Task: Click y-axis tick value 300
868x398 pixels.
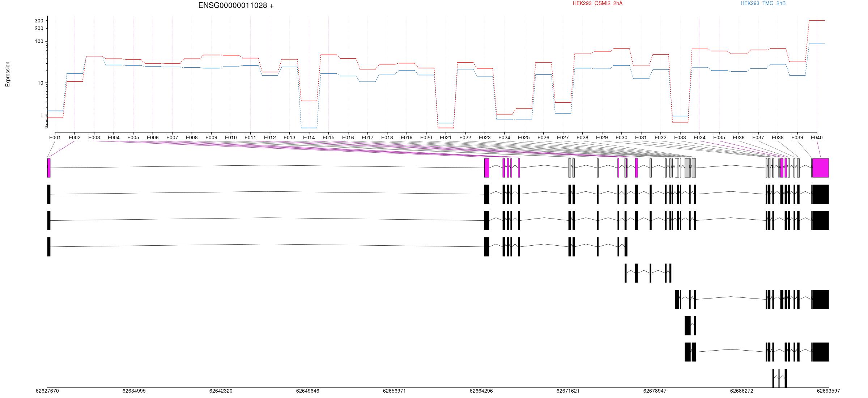Action: click(x=39, y=21)
